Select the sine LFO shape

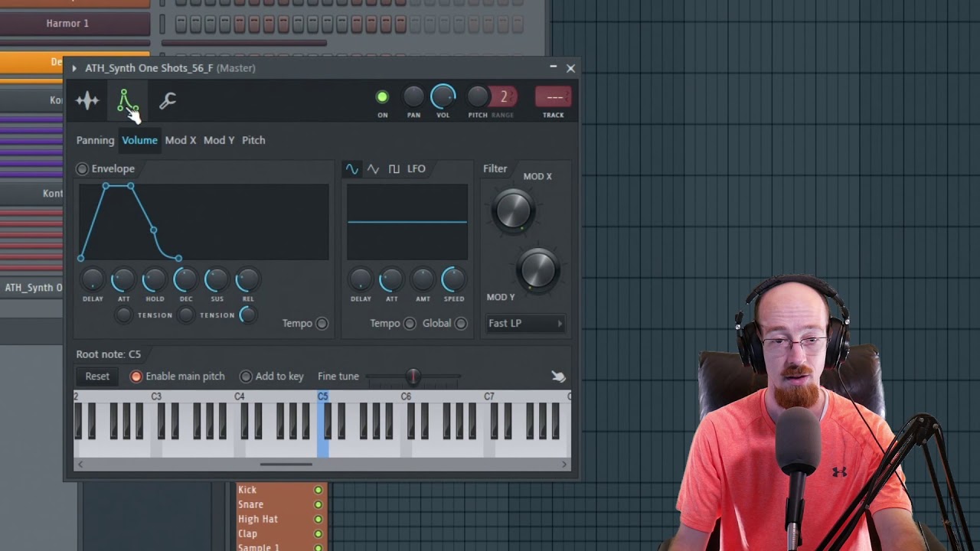[x=351, y=169]
